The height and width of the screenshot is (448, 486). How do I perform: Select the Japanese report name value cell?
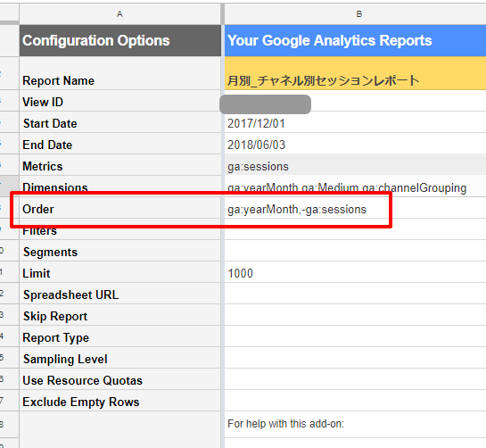[355, 73]
